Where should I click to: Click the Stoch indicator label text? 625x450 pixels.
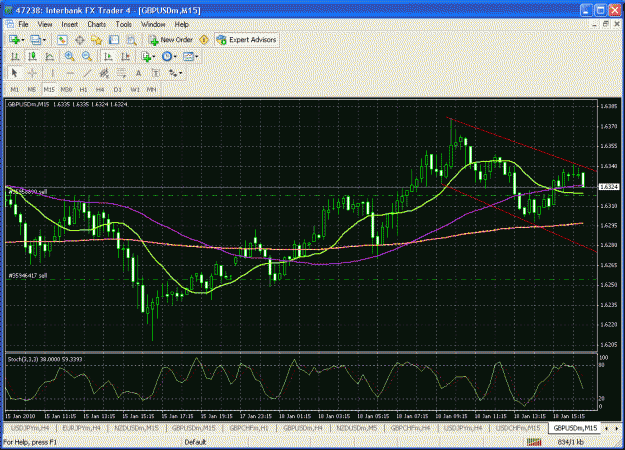(45, 360)
